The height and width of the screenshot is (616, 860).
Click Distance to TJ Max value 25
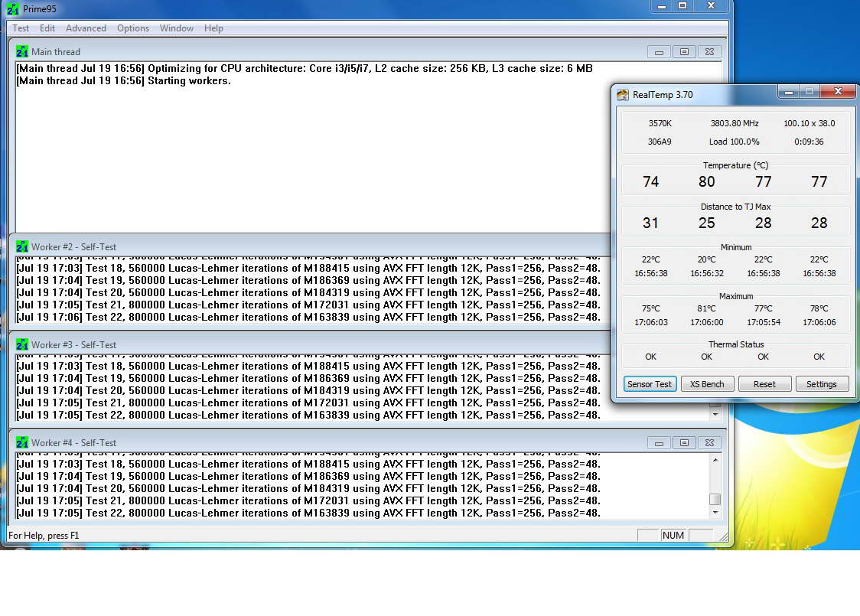tap(706, 223)
